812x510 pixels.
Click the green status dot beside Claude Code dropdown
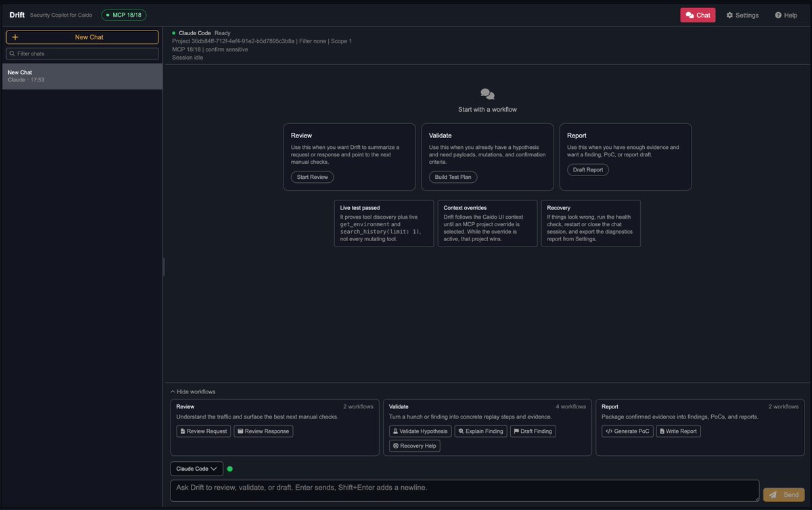click(230, 469)
